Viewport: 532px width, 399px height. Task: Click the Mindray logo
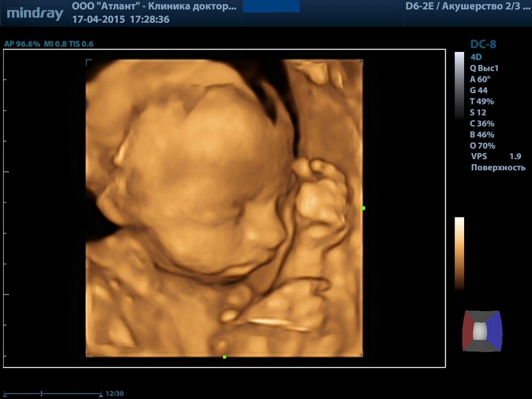pos(35,13)
